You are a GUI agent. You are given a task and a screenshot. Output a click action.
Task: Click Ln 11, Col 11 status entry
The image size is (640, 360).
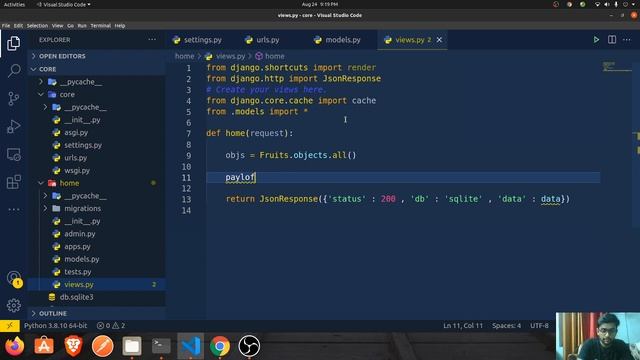point(463,325)
